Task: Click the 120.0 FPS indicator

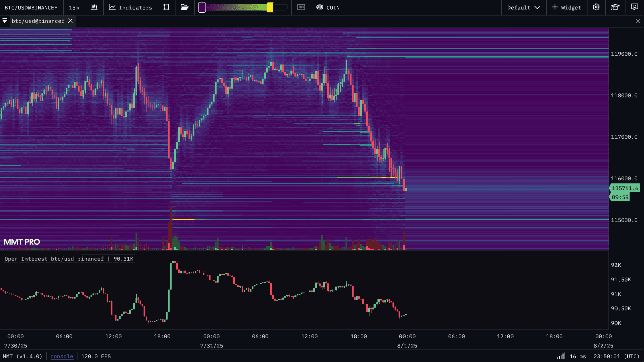Action: tap(96, 356)
